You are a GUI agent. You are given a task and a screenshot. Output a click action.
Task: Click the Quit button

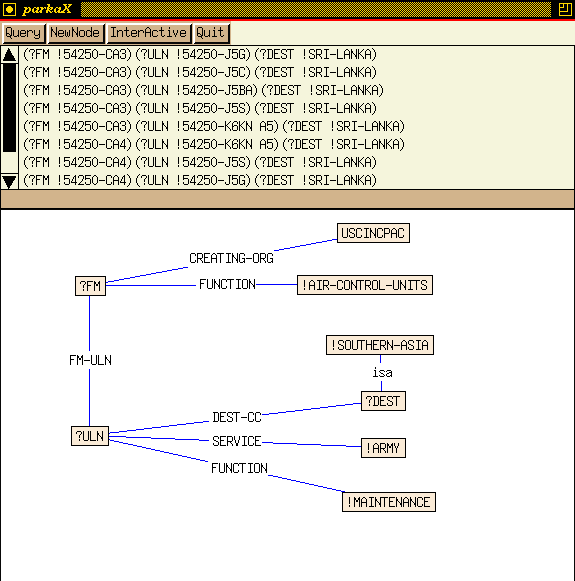[x=211, y=33]
